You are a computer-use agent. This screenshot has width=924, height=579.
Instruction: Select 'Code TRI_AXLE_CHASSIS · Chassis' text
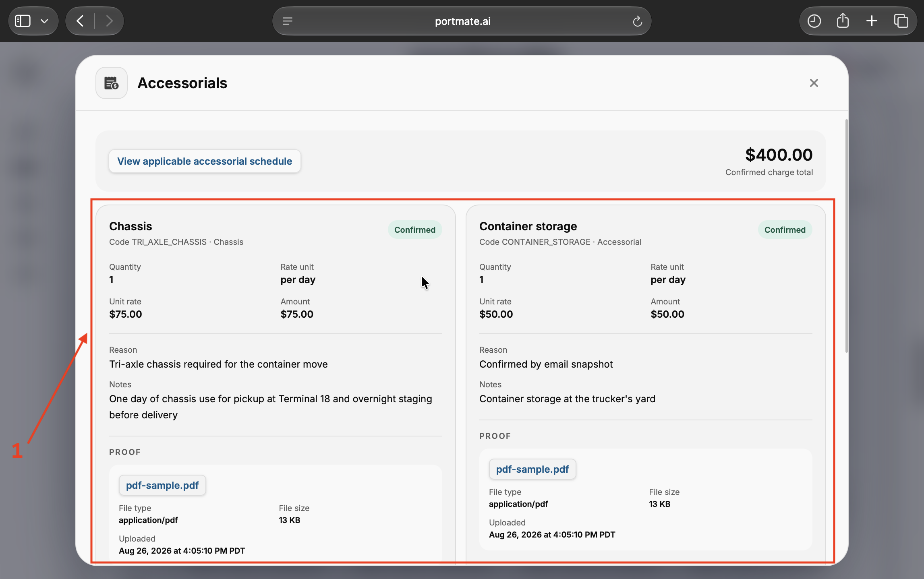[x=176, y=242]
